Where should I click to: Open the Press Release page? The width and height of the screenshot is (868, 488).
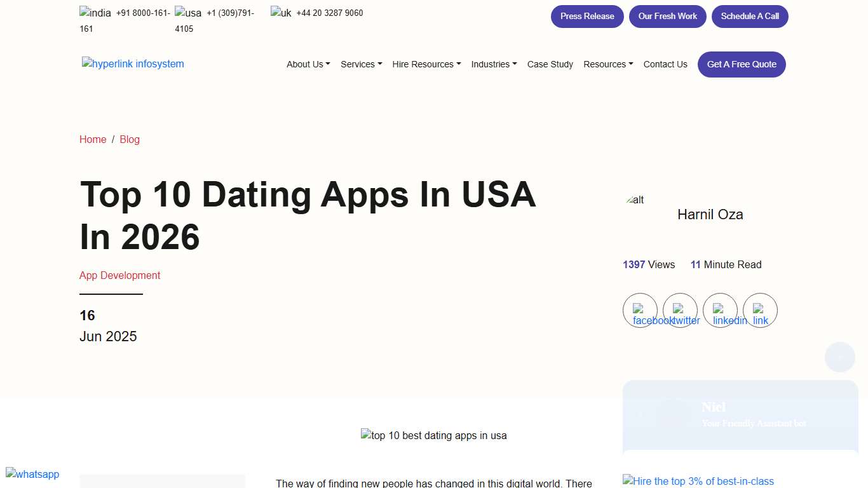[x=587, y=16]
